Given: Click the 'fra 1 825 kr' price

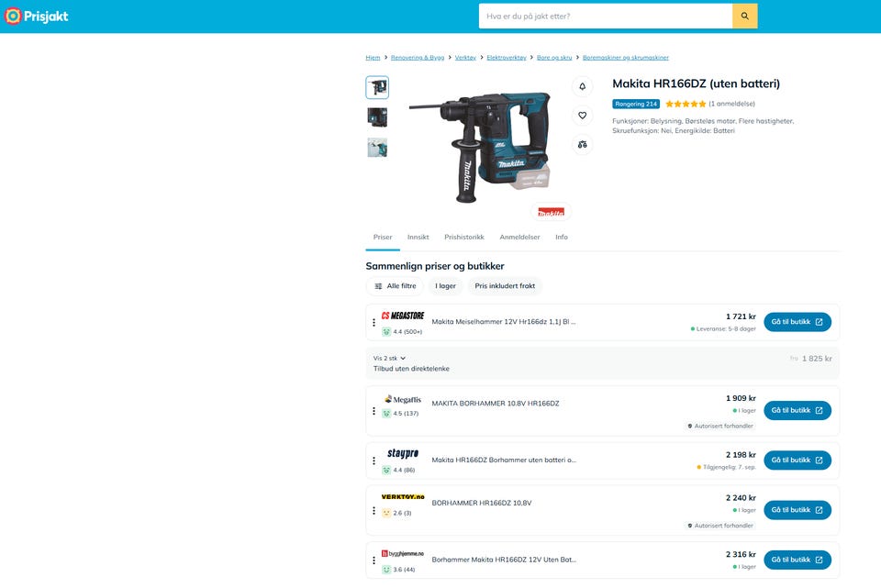Looking at the screenshot, I should (811, 359).
